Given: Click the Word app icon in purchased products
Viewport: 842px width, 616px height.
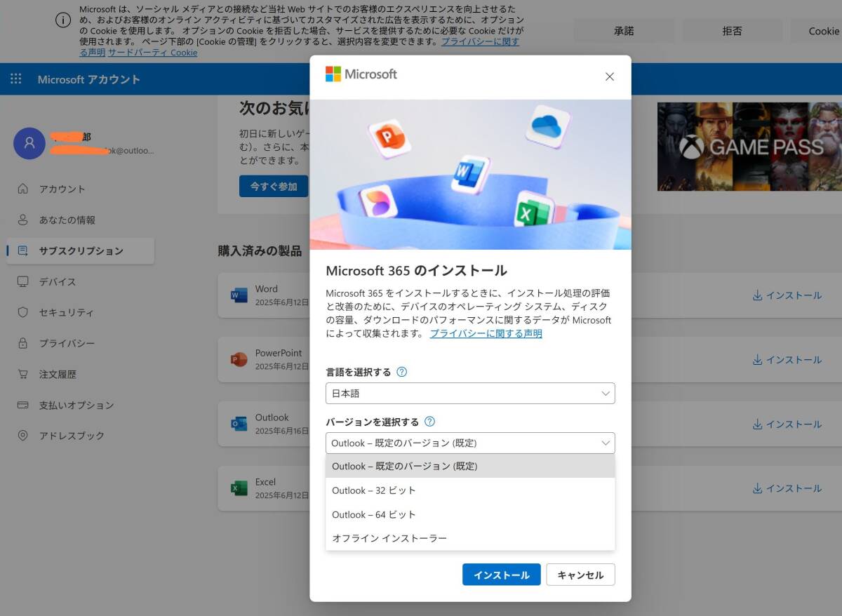Looking at the screenshot, I should point(239,295).
